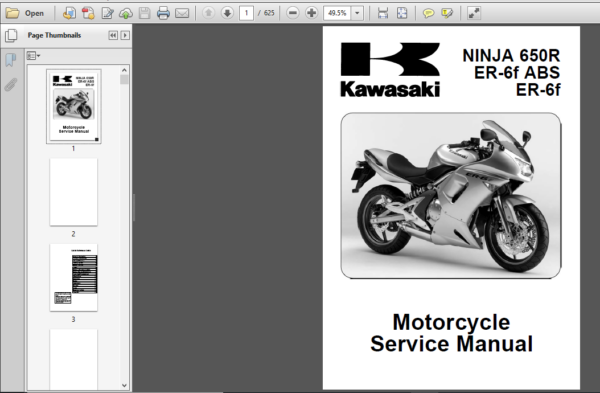Open the Attachments paperclip panel
The width and height of the screenshot is (600, 393).
(x=11, y=85)
